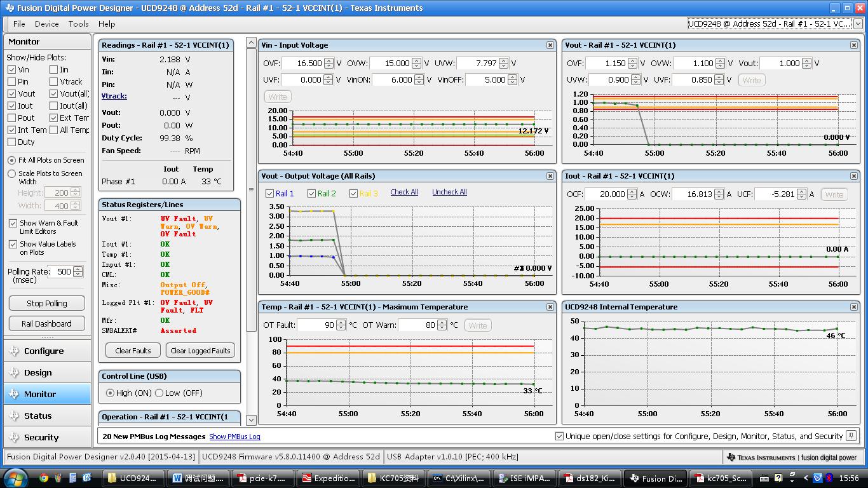Screen dimensions: 868x488
Task: Close the Maximum Temperature plot panel
Action: click(550, 307)
